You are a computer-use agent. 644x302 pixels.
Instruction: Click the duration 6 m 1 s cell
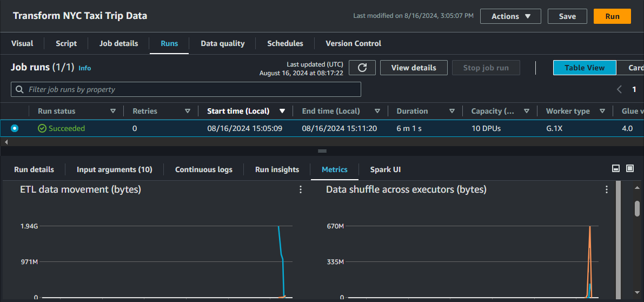click(409, 129)
